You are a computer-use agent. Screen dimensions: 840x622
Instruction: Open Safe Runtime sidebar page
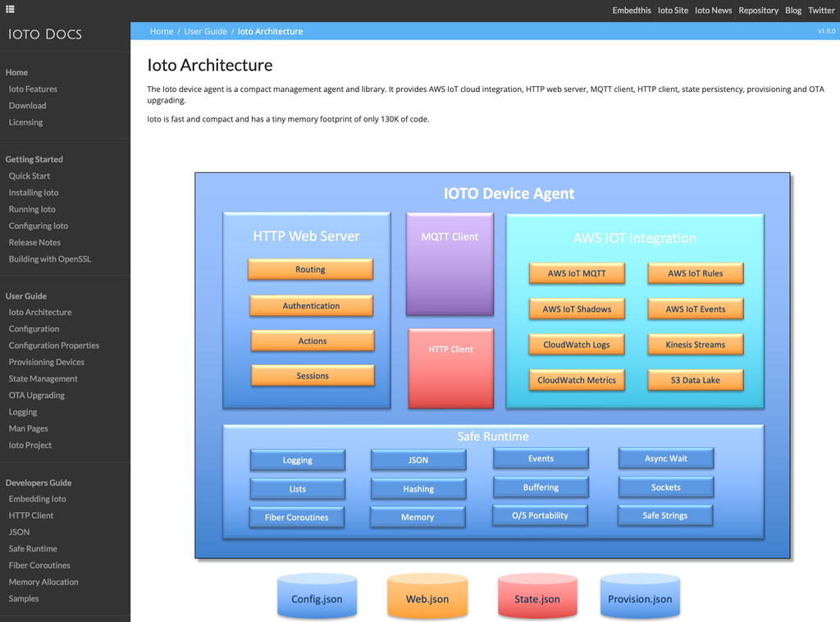click(33, 549)
